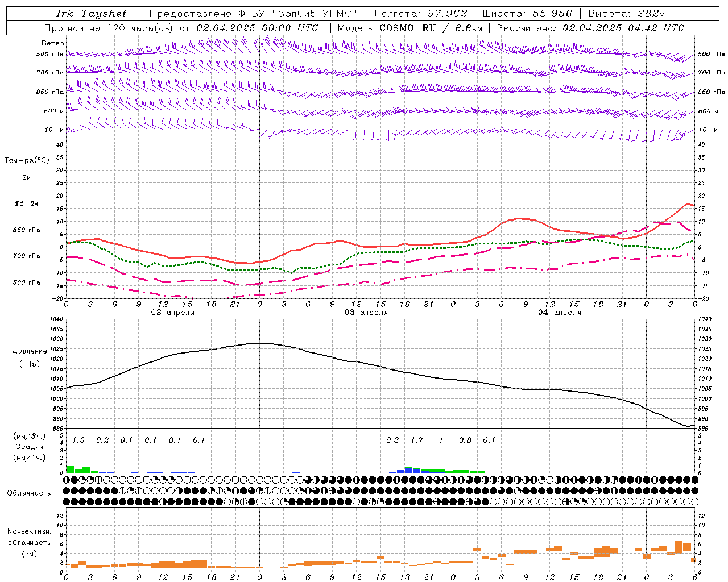The image size is (728, 582).
Task: Click the 1.9 precipitation total value
Action: (x=78, y=440)
